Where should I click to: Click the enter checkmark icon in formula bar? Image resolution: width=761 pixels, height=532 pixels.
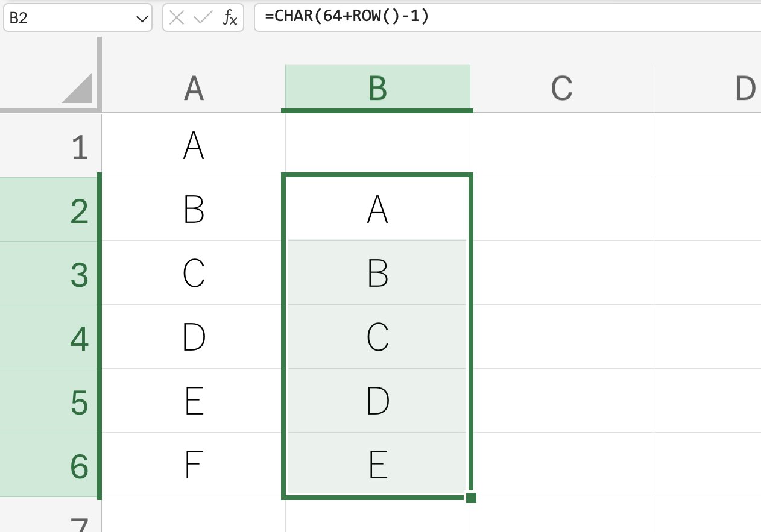point(202,19)
